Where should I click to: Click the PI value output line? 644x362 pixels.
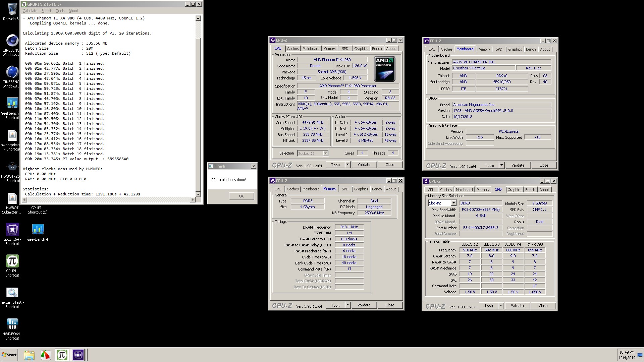tap(77, 159)
